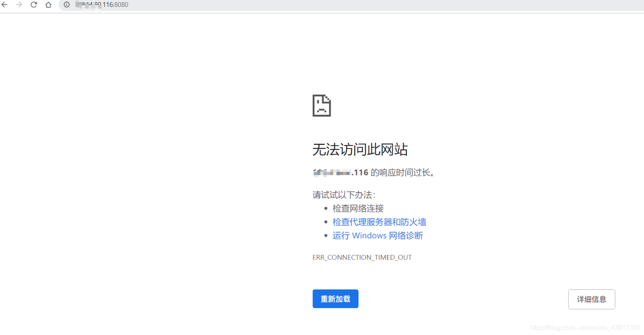Click the 无法访问此网站 heading
Screen dimensions: 644x335
pyautogui.click(x=360, y=149)
